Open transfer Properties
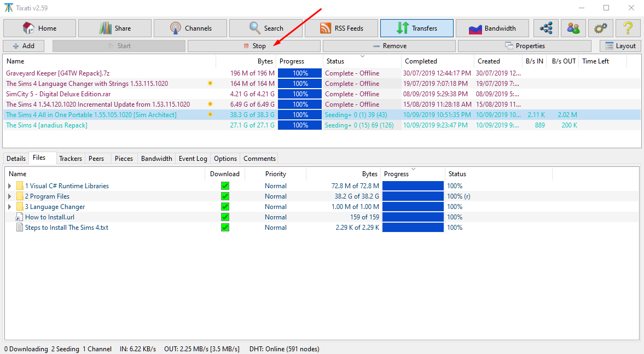The height and width of the screenshot is (354, 644). [x=525, y=46]
